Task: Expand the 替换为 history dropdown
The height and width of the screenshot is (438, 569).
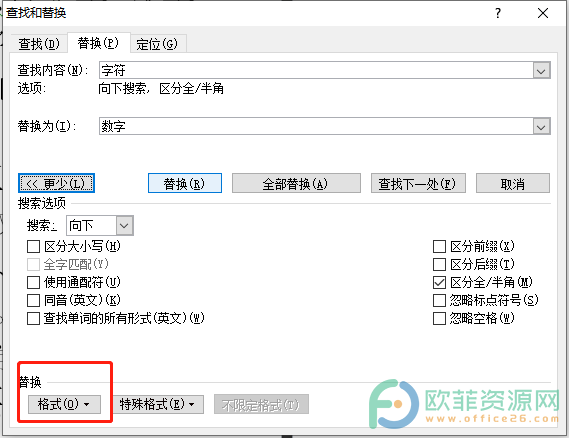Action: (541, 127)
